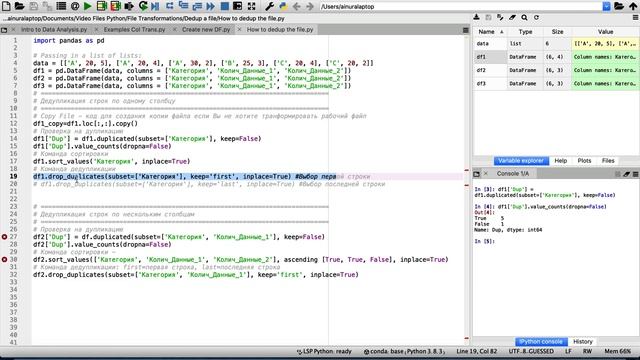Sort variables by Name column header
The height and width of the screenshot is (360, 640).
point(490,31)
